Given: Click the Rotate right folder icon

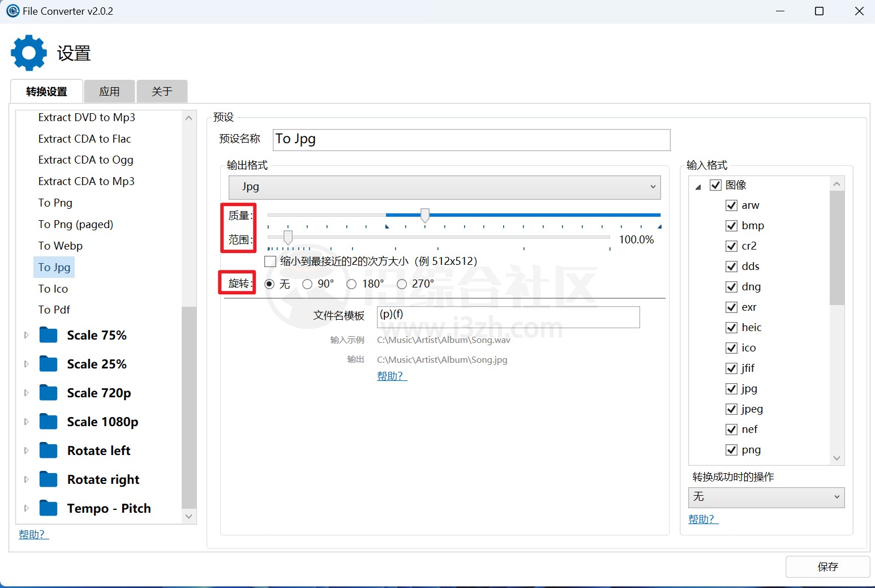Looking at the screenshot, I should (x=49, y=479).
